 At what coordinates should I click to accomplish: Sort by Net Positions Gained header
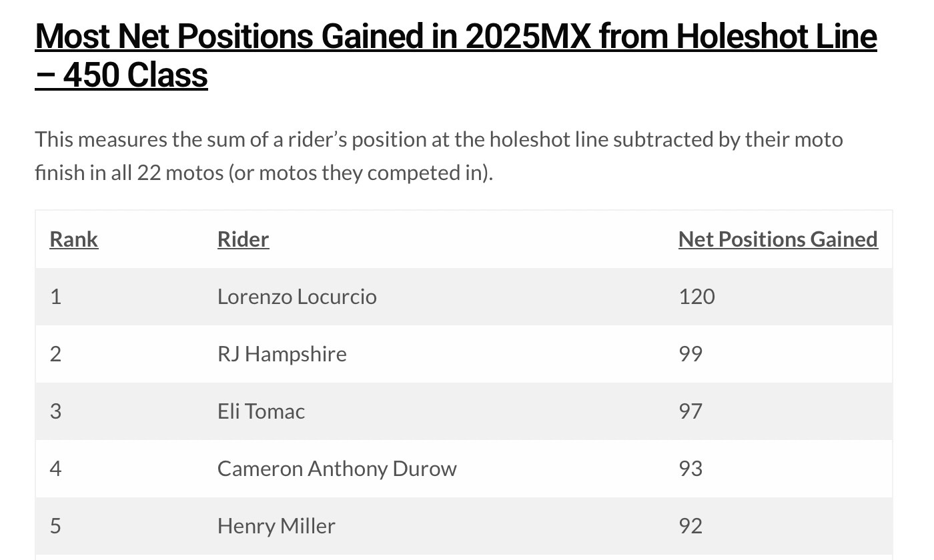click(778, 239)
